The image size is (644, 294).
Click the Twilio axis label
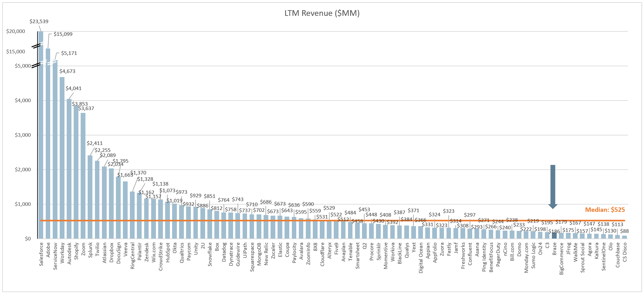coord(97,250)
